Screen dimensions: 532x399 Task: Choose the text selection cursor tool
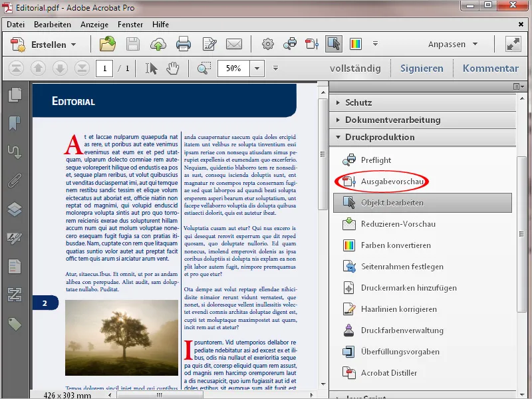click(152, 68)
